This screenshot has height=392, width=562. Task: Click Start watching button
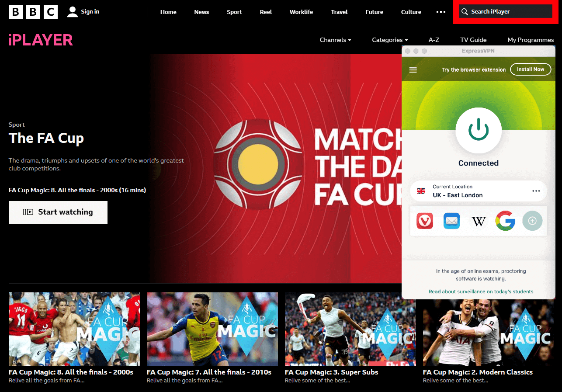[x=58, y=212]
